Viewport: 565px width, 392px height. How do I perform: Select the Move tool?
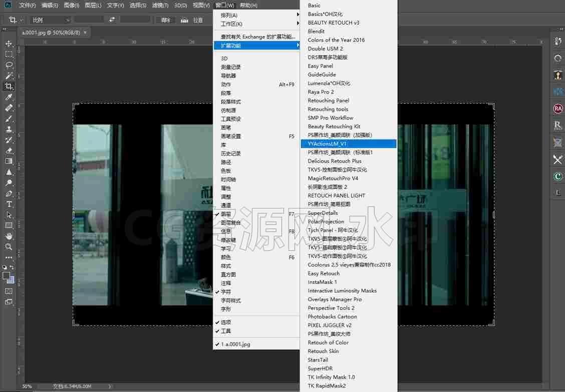(9, 44)
